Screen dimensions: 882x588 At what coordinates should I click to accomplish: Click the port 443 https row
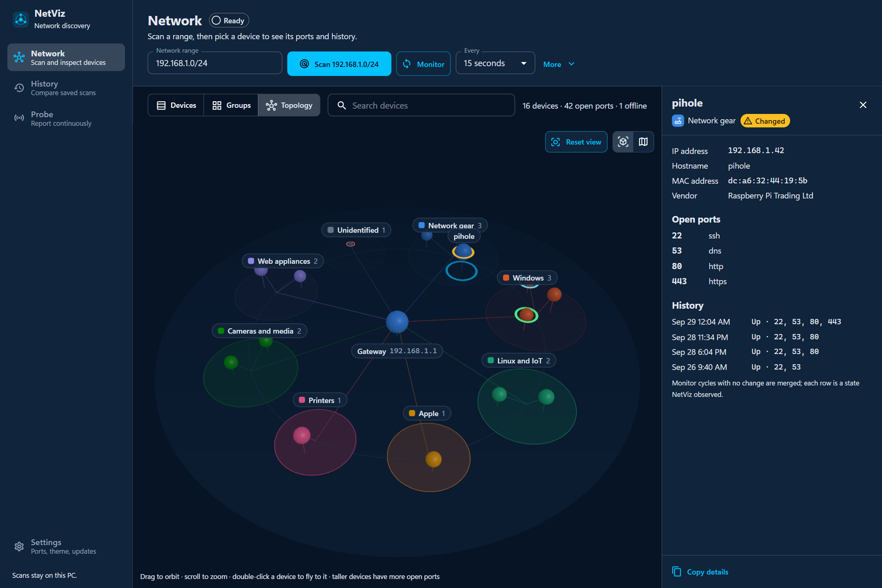pos(699,281)
